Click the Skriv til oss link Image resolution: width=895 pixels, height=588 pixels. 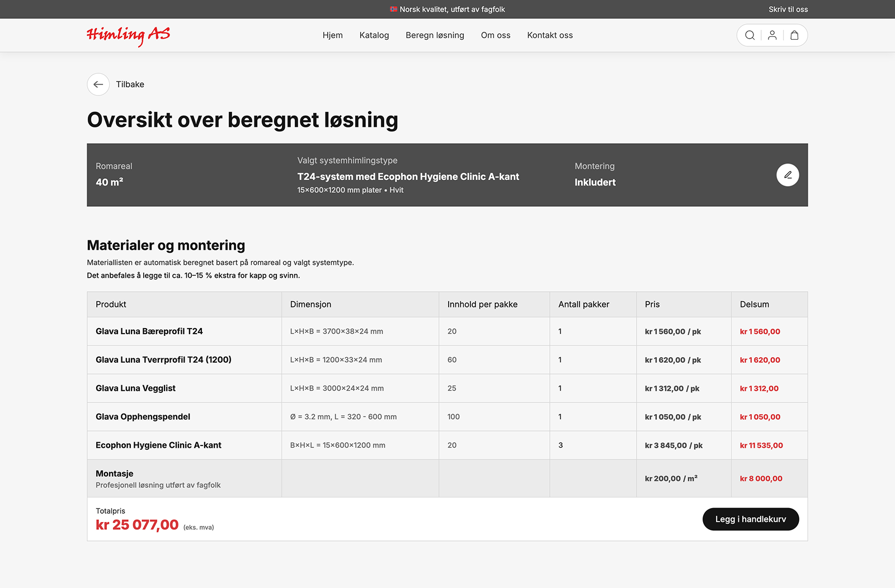tap(788, 9)
